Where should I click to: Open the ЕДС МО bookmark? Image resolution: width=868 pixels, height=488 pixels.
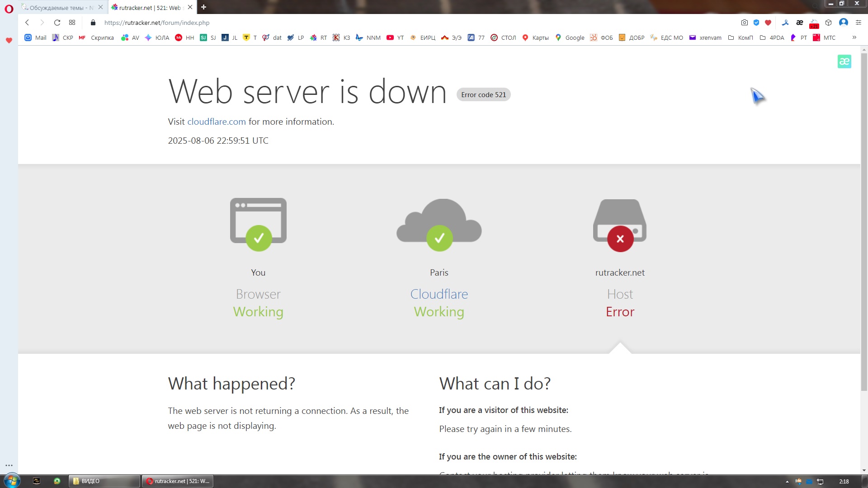(667, 38)
